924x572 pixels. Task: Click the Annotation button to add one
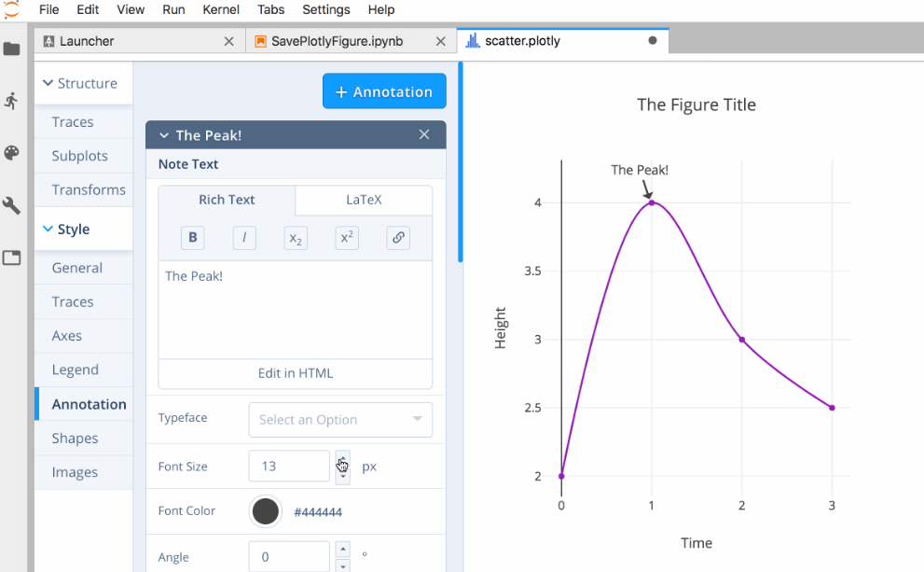(x=384, y=91)
